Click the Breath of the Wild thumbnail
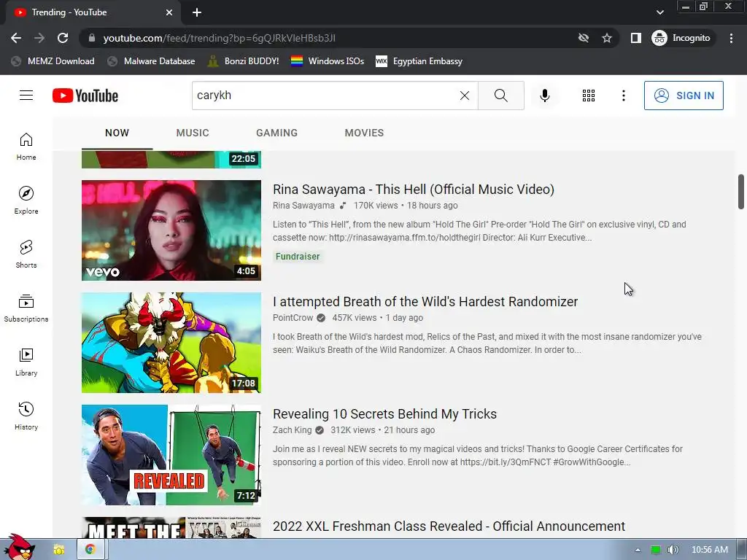The width and height of the screenshot is (747, 560). point(171,343)
